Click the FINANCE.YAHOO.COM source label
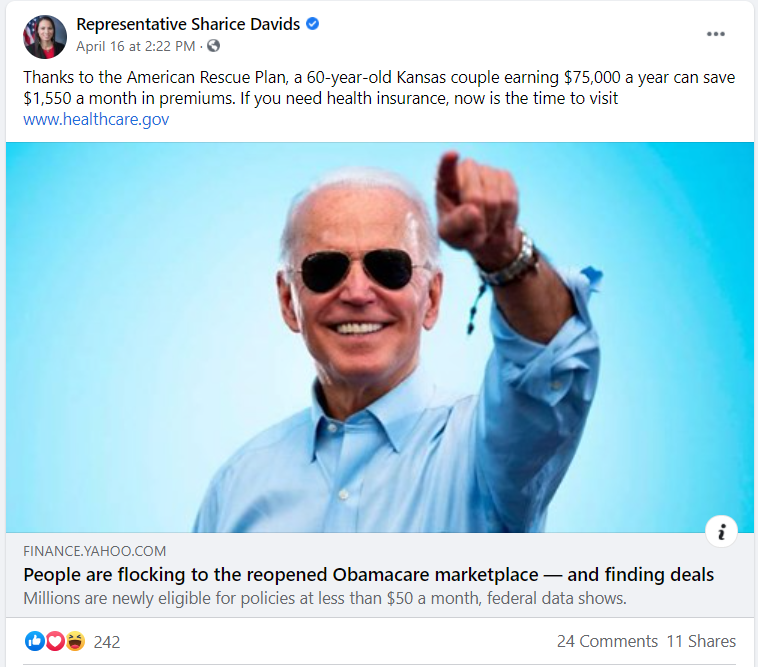Image resolution: width=758 pixels, height=667 pixels. [x=95, y=551]
